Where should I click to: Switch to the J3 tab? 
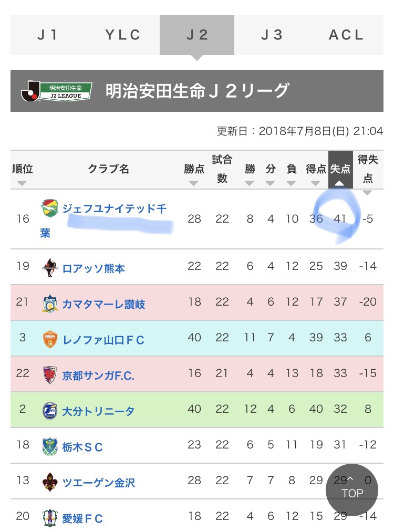coord(272,35)
